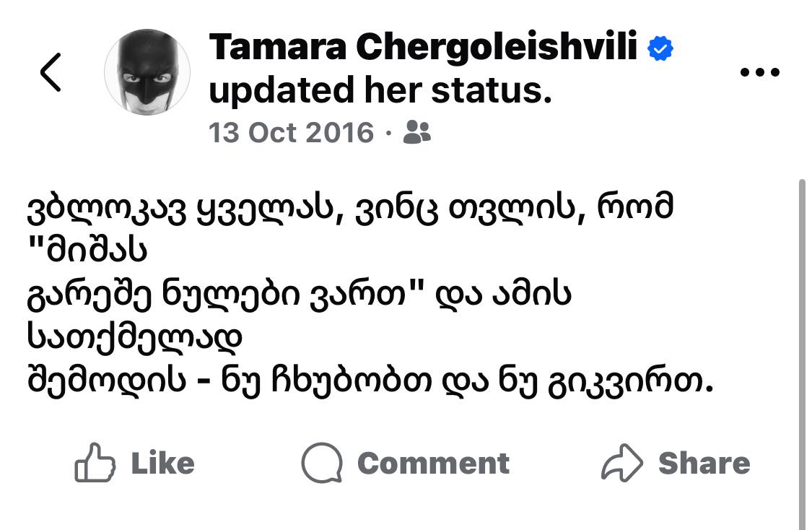This screenshot has width=812, height=530.
Task: Open the masked profile picture
Action: 147,72
